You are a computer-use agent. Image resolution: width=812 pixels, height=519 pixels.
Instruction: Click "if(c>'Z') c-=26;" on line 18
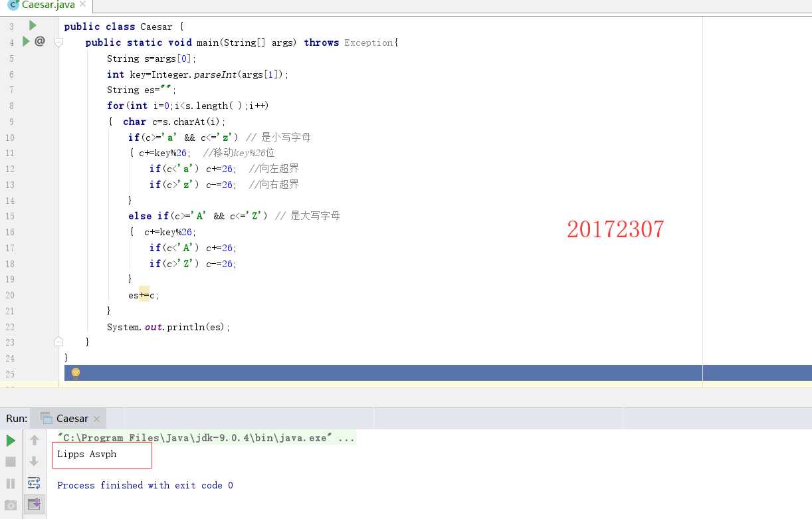[193, 264]
